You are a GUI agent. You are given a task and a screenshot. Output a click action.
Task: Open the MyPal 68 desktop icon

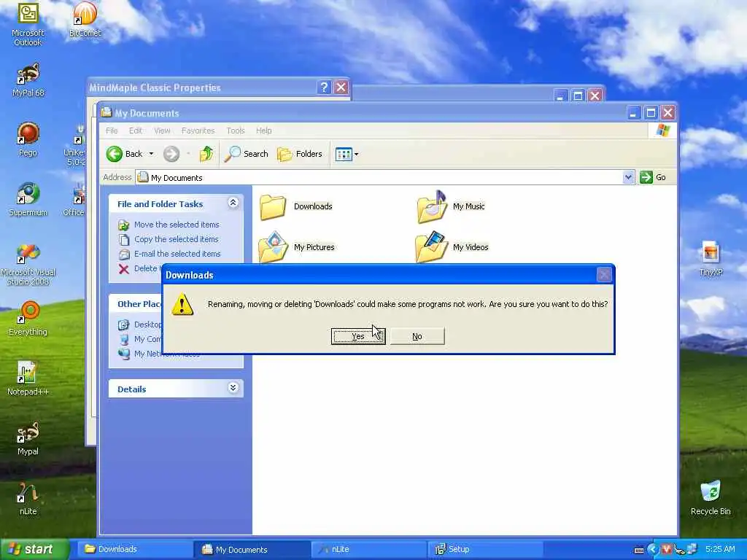click(x=28, y=79)
